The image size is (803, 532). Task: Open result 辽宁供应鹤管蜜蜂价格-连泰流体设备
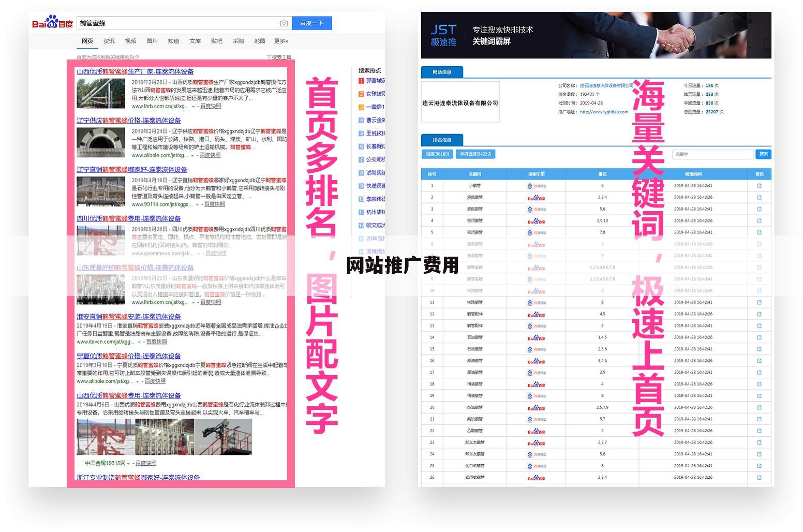(129, 121)
